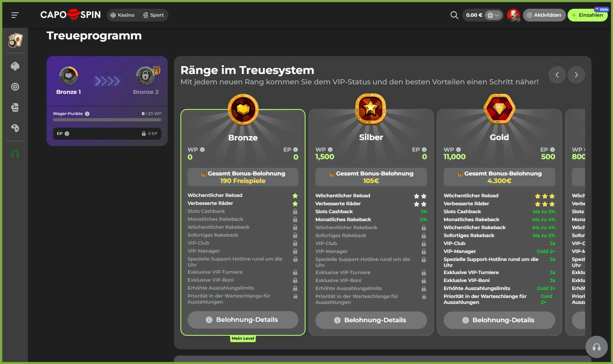Switch to the Kasino tab
Viewport: 613px width, 364px height.
pyautogui.click(x=122, y=15)
